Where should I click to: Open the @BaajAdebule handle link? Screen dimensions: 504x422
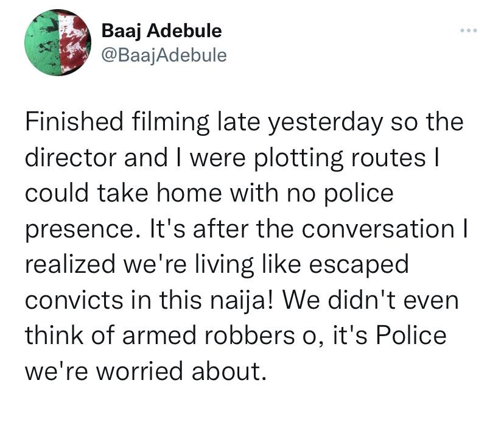(164, 55)
